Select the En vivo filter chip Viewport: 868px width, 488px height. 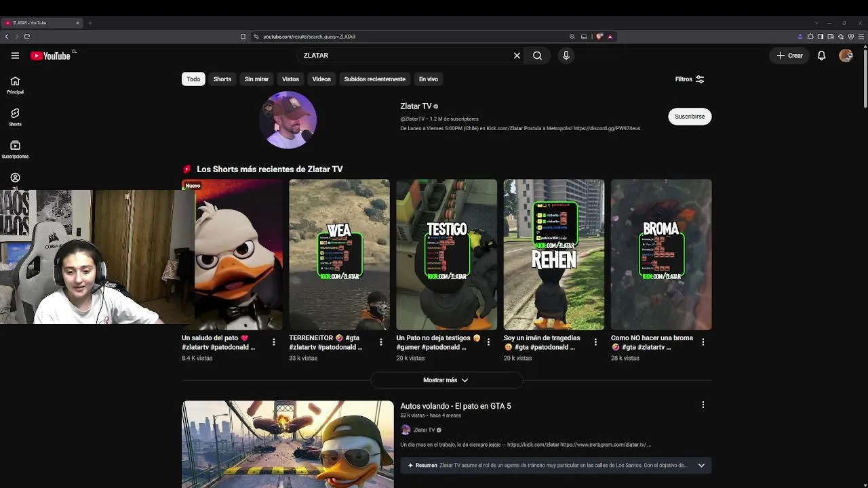coord(429,79)
